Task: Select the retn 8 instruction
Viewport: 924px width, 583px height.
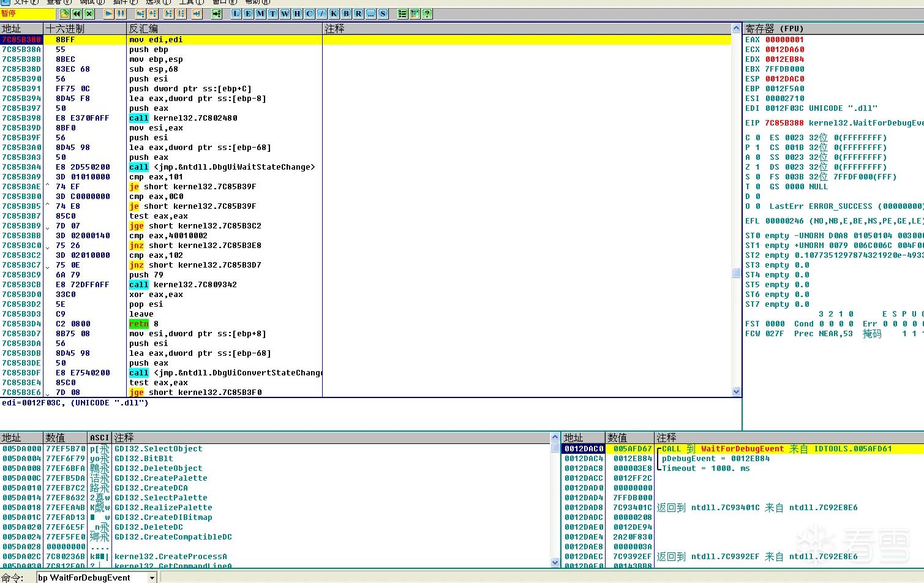Action: click(x=144, y=324)
